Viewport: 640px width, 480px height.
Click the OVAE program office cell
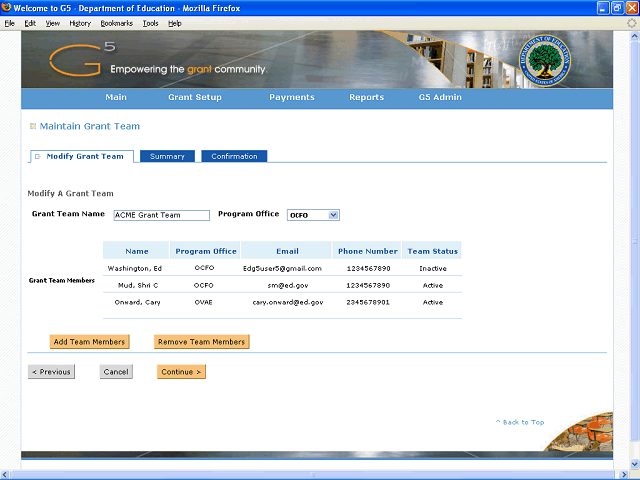pos(204,302)
